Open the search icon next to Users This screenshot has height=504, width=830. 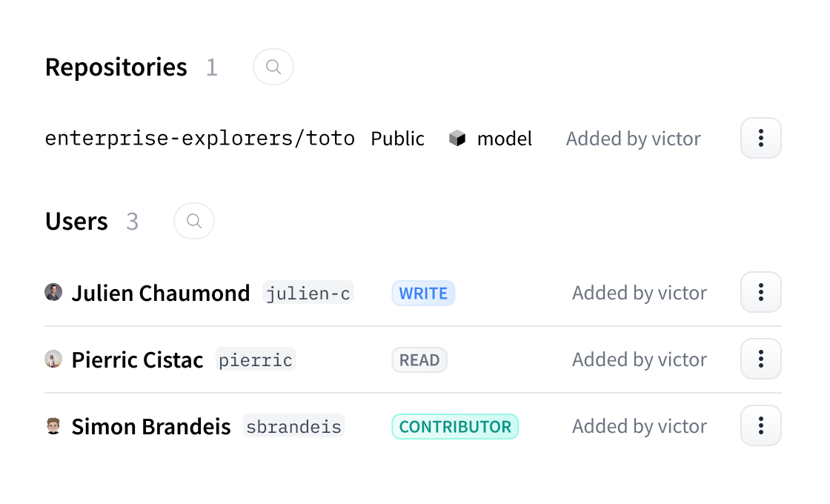[x=193, y=221]
